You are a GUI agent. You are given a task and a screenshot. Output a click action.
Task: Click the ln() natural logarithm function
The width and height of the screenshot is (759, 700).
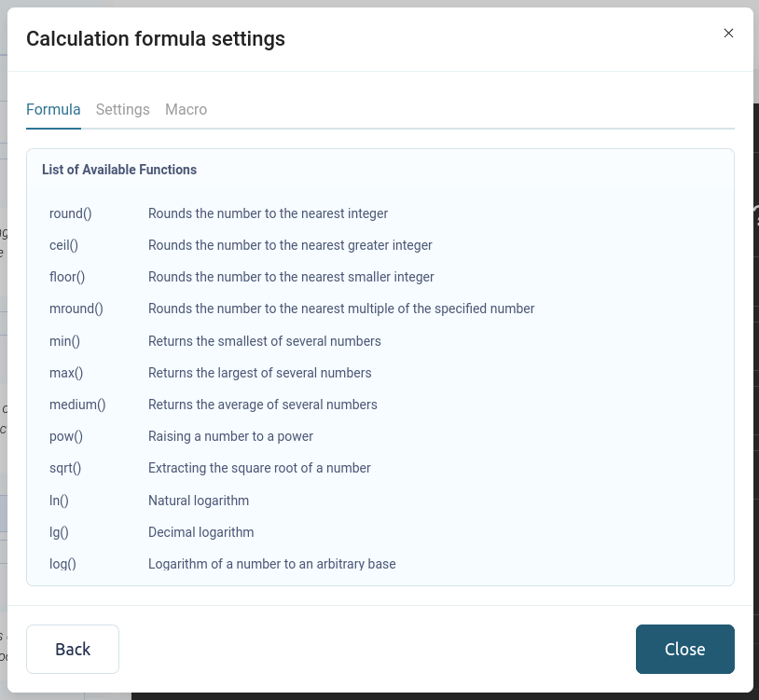[59, 501]
